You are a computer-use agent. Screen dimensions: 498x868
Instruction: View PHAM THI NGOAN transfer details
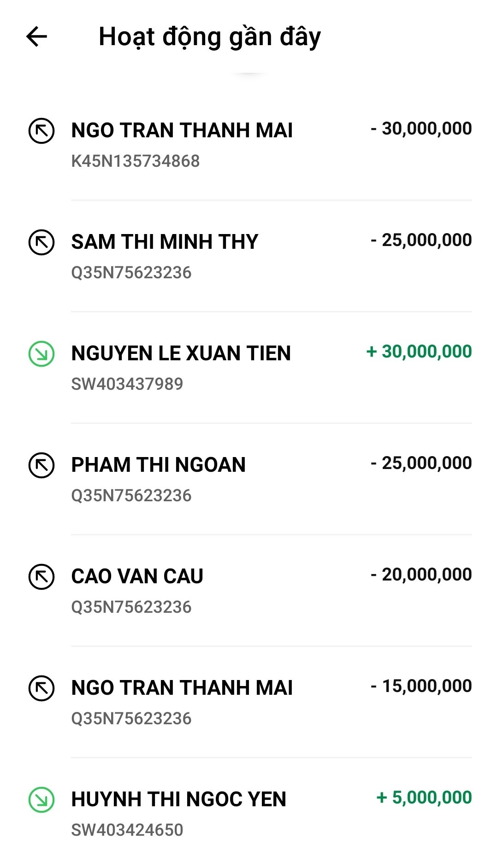pos(158,465)
